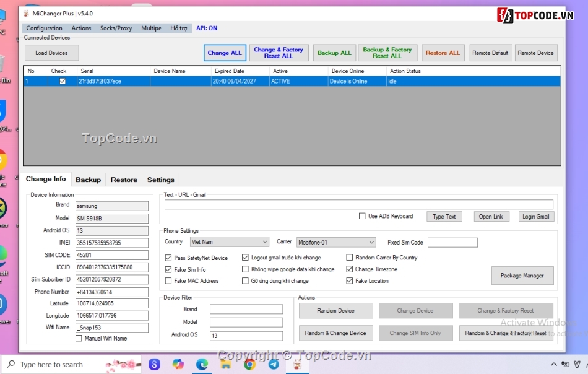Disable Fake Location
588x374 pixels.
point(350,280)
